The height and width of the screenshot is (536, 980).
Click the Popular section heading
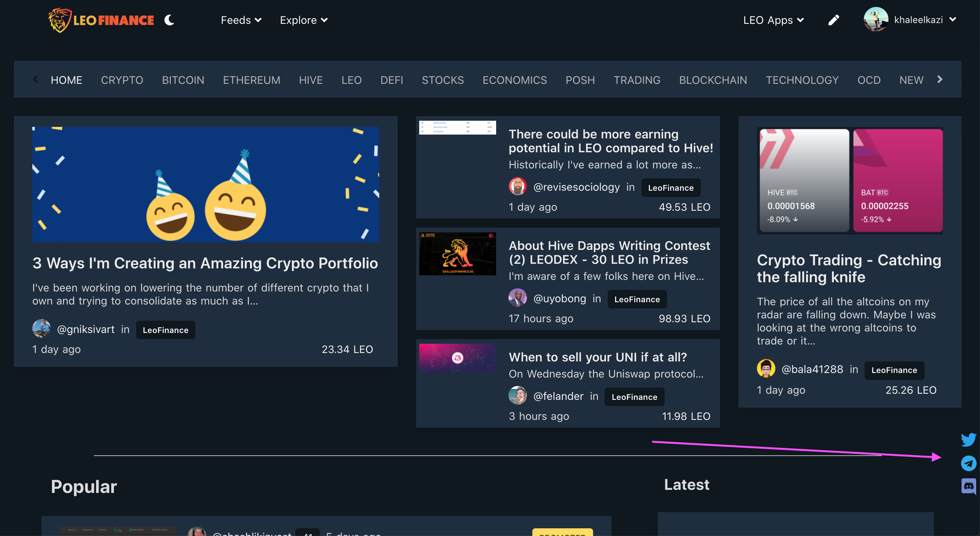84,487
